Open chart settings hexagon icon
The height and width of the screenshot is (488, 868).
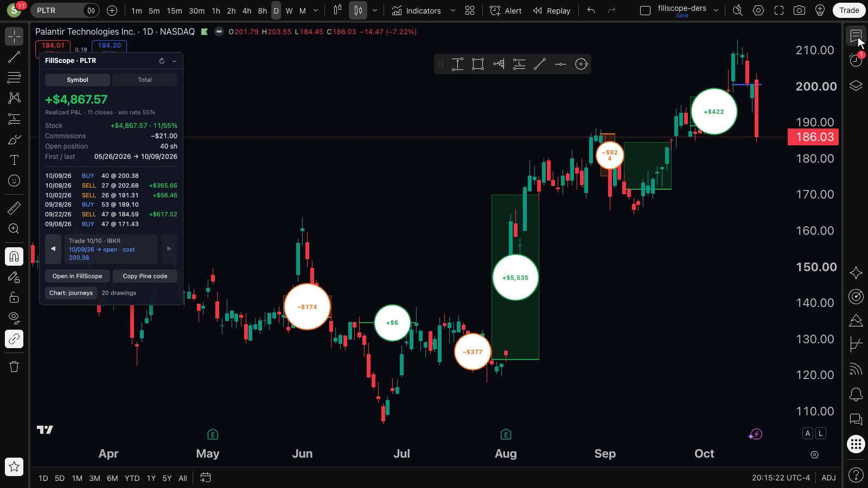tap(758, 10)
